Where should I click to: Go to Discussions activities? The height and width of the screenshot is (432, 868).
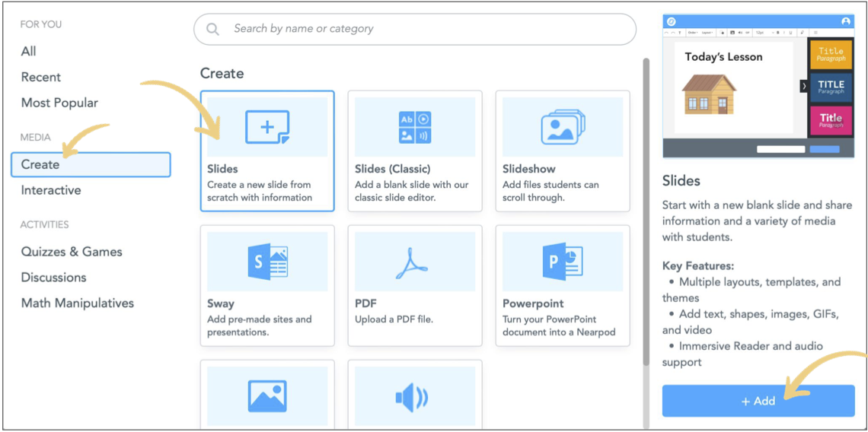click(x=54, y=278)
